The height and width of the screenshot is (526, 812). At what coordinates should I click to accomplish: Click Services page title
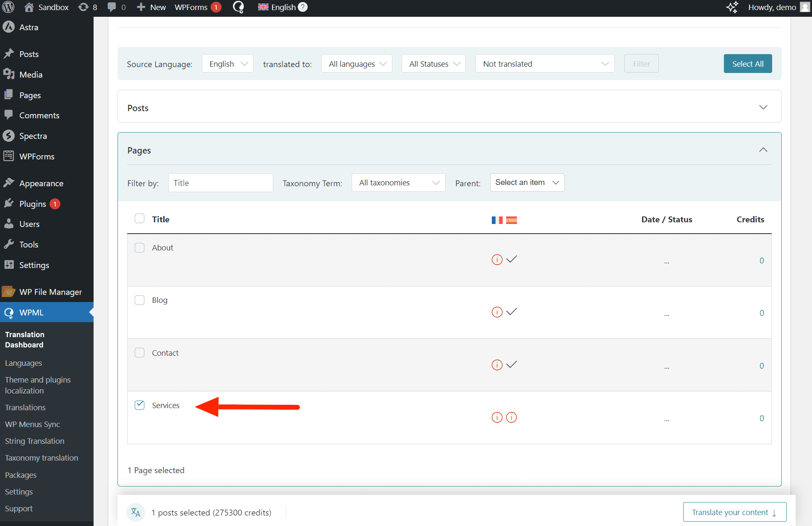[x=166, y=405]
